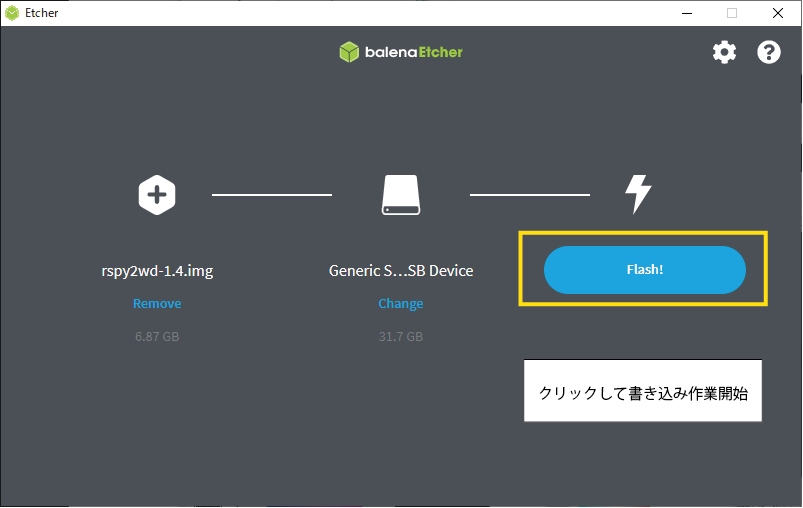Image resolution: width=803 pixels, height=508 pixels.
Task: Click the lightning bolt flash icon
Action: point(638,194)
